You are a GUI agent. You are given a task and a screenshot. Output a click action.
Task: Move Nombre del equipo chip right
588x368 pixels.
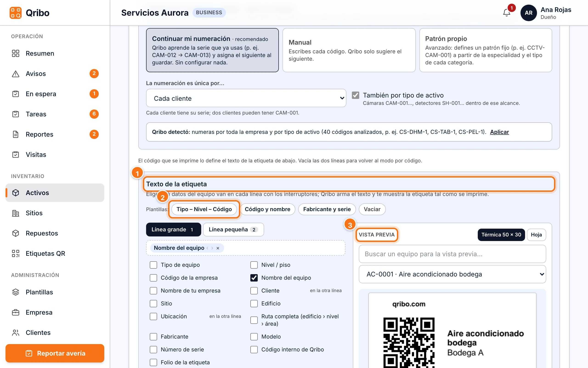click(212, 248)
